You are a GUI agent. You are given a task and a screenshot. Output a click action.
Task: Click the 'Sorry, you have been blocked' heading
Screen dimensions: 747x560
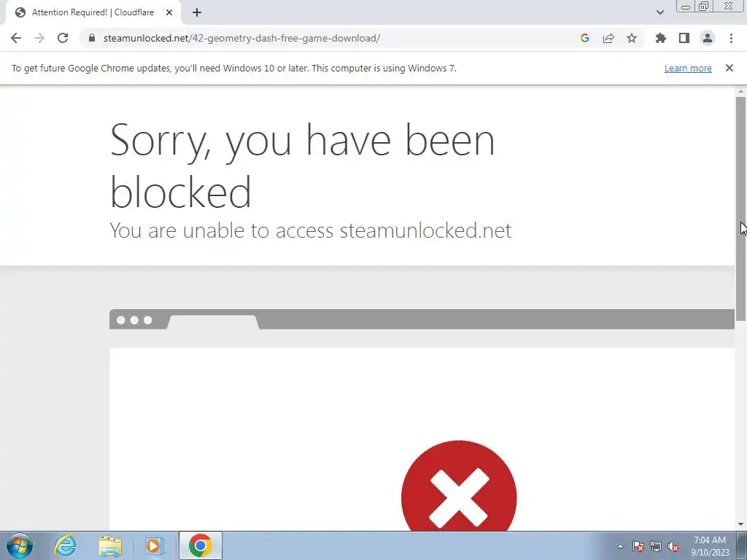303,166
